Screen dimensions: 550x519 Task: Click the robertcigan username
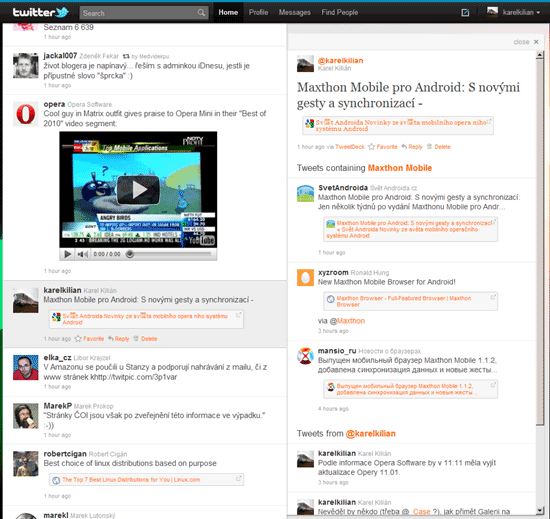click(65, 454)
